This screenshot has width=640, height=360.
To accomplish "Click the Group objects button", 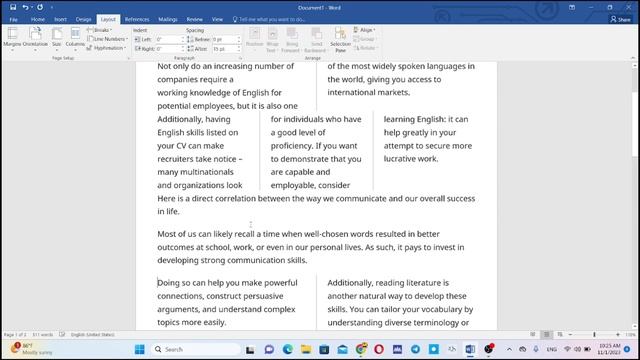I will point(364,39).
